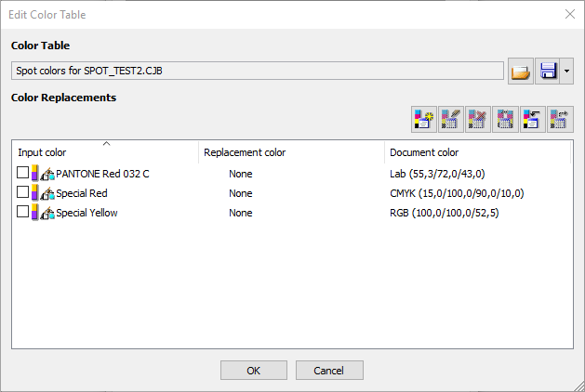Toggle the Special Yellow checkbox
585x392 pixels.
[22, 211]
